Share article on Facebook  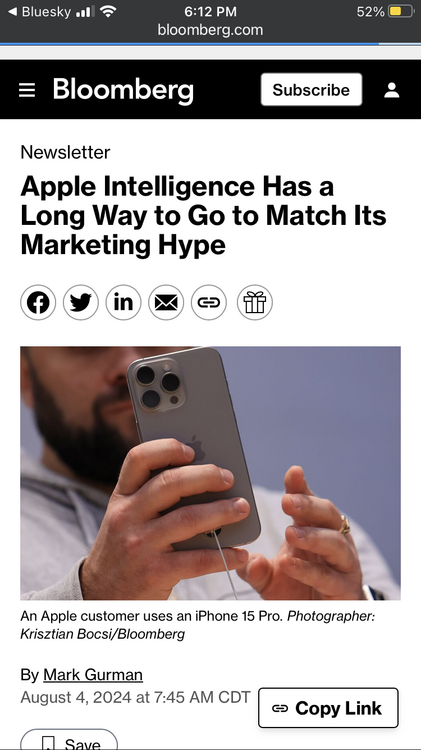pos(38,302)
